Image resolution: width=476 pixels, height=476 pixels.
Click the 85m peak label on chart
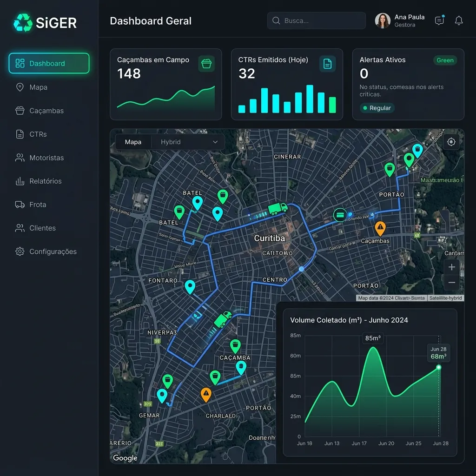[373, 338]
